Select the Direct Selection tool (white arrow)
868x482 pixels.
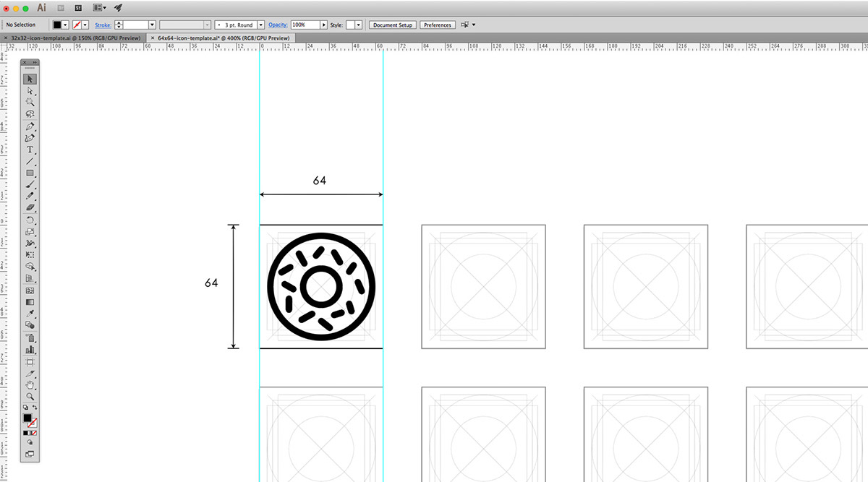click(x=30, y=91)
